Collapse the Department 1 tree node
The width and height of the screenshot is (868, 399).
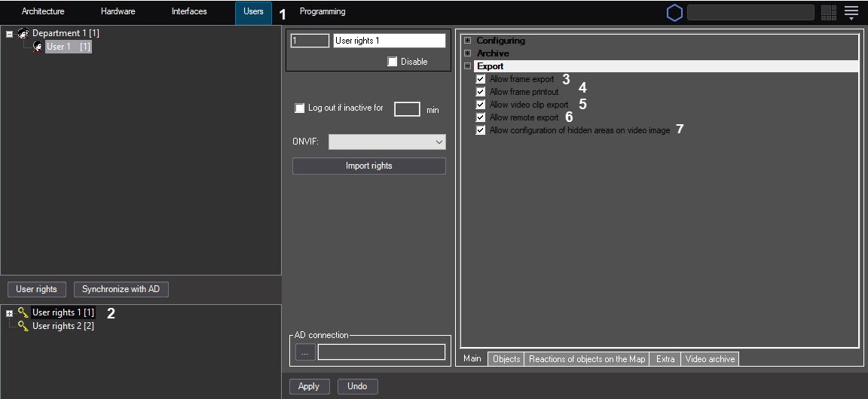click(9, 34)
